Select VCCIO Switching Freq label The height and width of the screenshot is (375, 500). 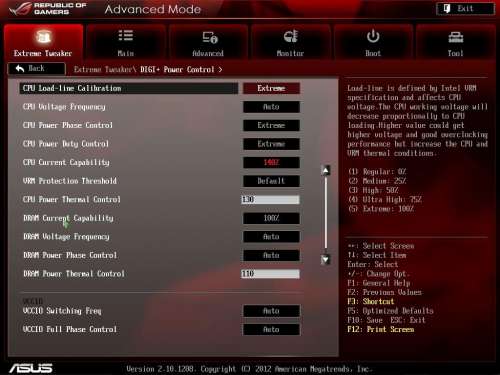click(x=62, y=311)
